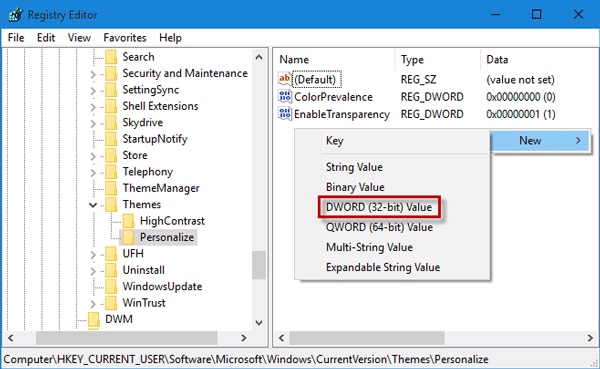Open the Help menu
Screen dimensions: 600x369
pos(170,38)
